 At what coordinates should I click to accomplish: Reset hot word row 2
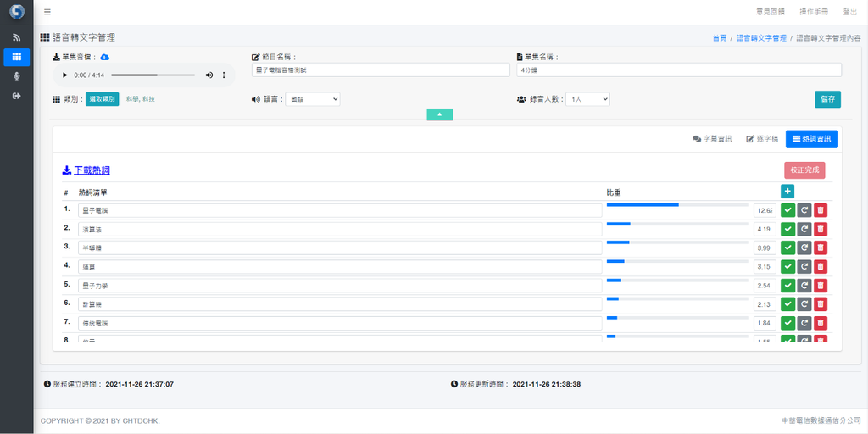click(804, 229)
